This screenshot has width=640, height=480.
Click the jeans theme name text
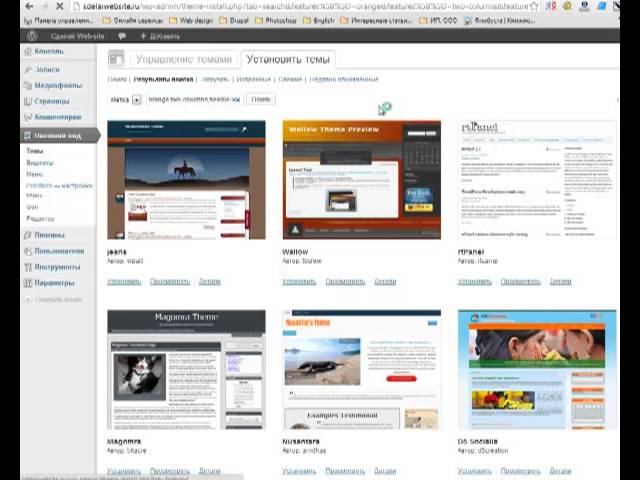(117, 252)
